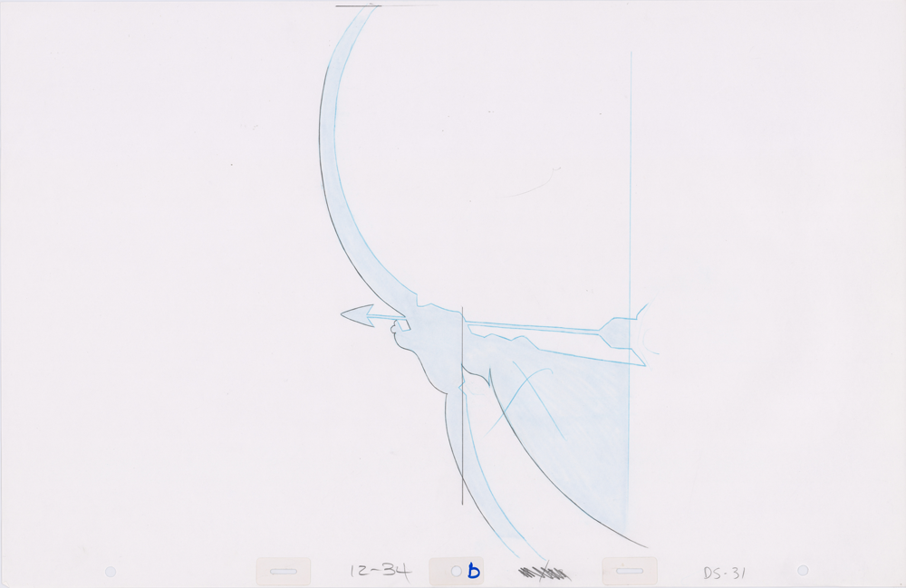Click the blue letter "b"
The image size is (906, 588).
[474, 571]
